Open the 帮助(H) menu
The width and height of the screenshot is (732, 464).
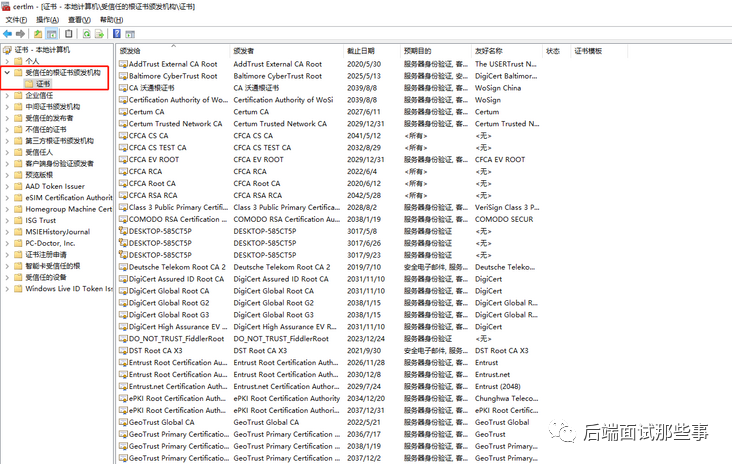point(111,20)
